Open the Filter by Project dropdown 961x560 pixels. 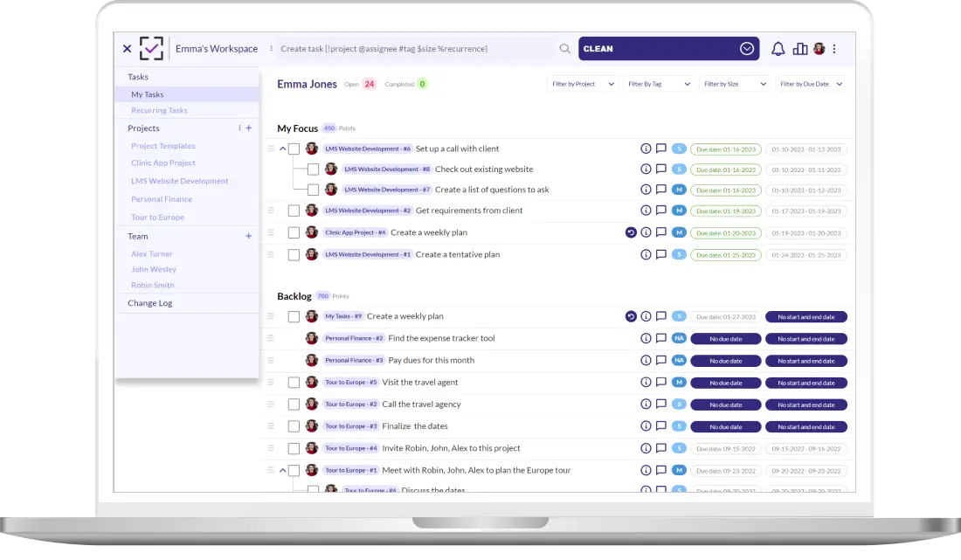tap(583, 84)
